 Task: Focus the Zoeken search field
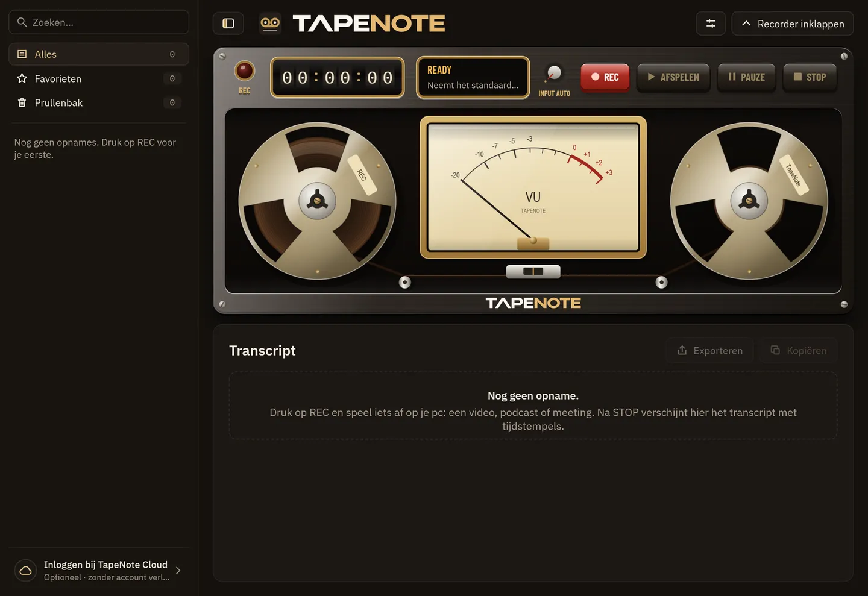click(99, 22)
